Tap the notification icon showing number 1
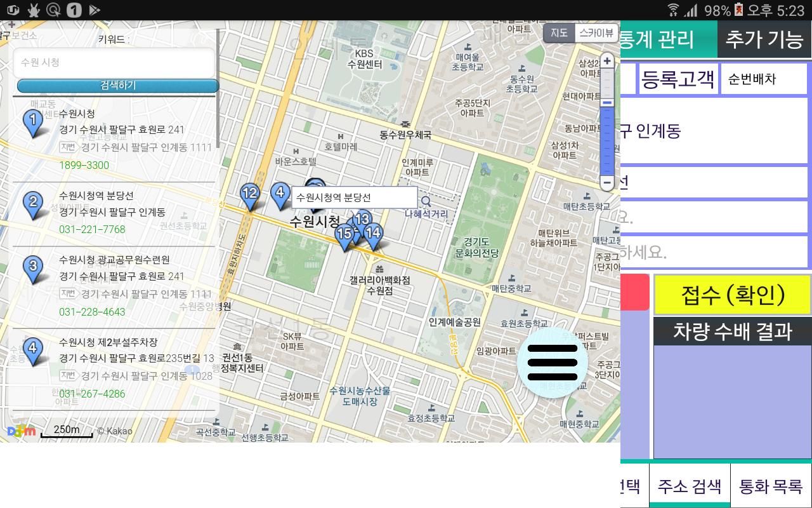Viewport: 812px width, 508px height. [74, 10]
